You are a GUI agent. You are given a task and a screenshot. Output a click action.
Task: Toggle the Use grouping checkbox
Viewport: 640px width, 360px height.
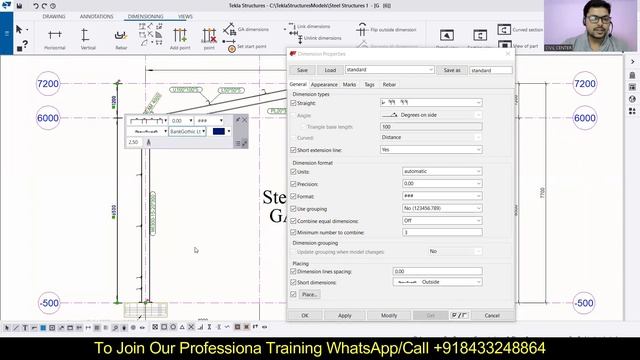(293, 209)
